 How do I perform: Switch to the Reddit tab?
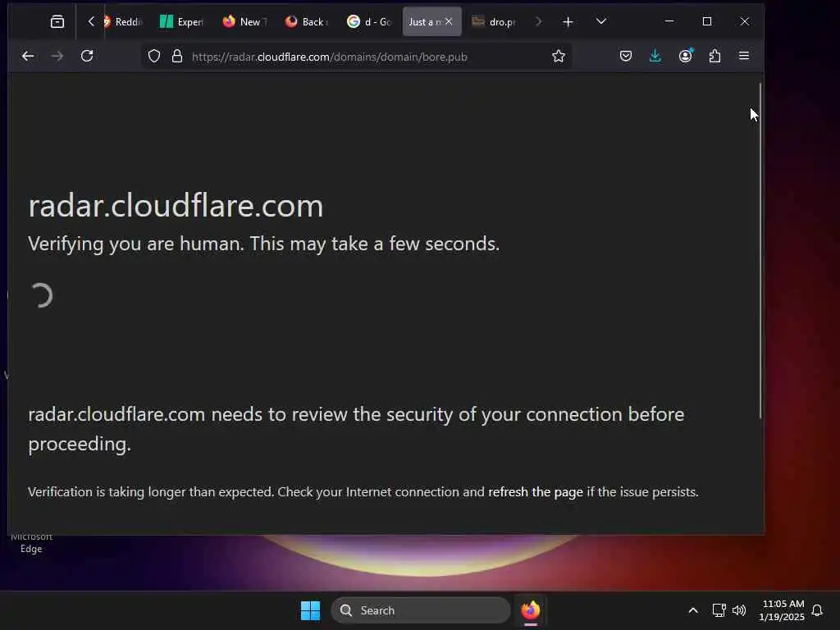pyautogui.click(x=123, y=21)
